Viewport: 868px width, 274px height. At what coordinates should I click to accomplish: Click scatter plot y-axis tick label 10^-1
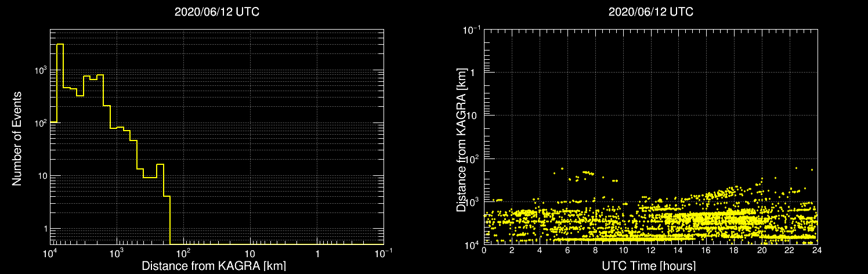click(x=473, y=28)
